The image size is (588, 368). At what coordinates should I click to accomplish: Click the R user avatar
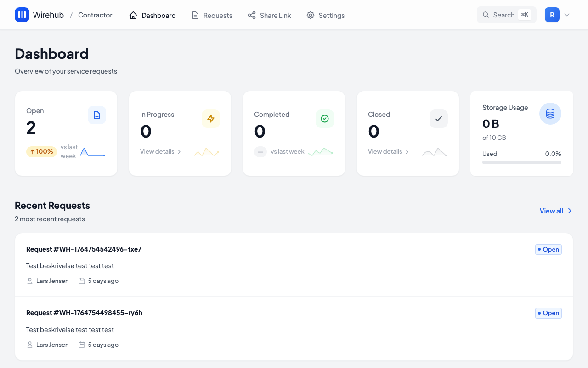coord(552,15)
